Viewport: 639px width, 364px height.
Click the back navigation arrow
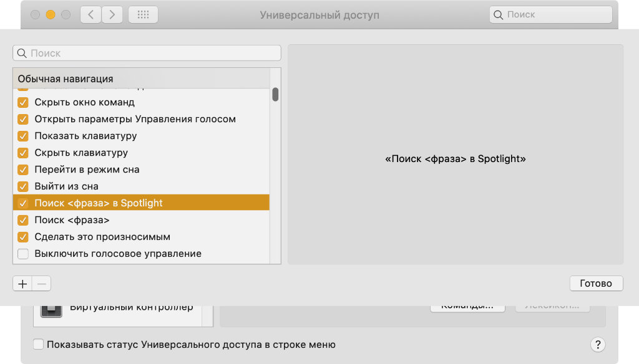(x=91, y=15)
